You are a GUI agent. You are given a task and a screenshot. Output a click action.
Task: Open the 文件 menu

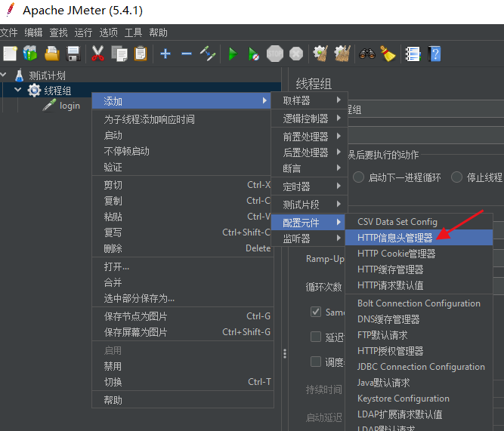pos(8,32)
